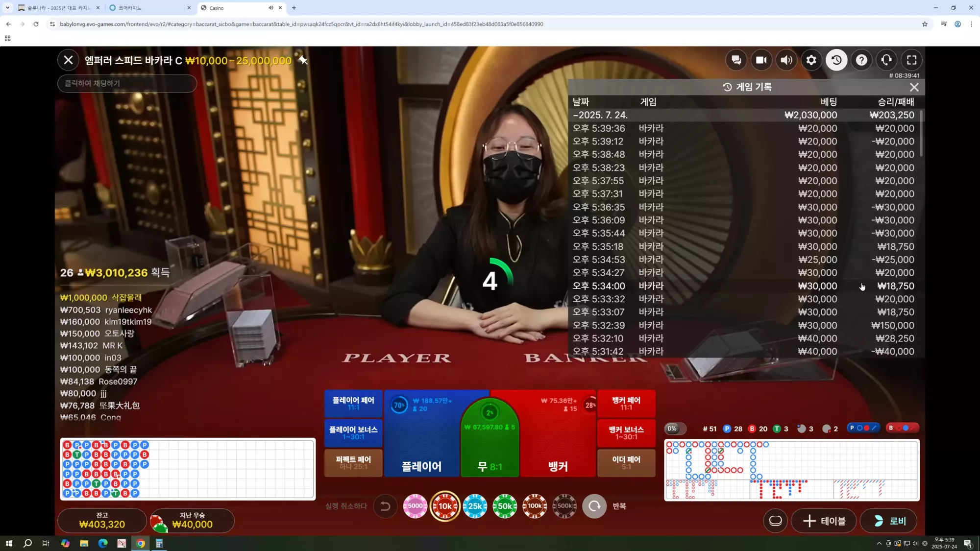The image size is (980, 551).
Task: Click the Player next-result prediction button
Action: pos(863,428)
